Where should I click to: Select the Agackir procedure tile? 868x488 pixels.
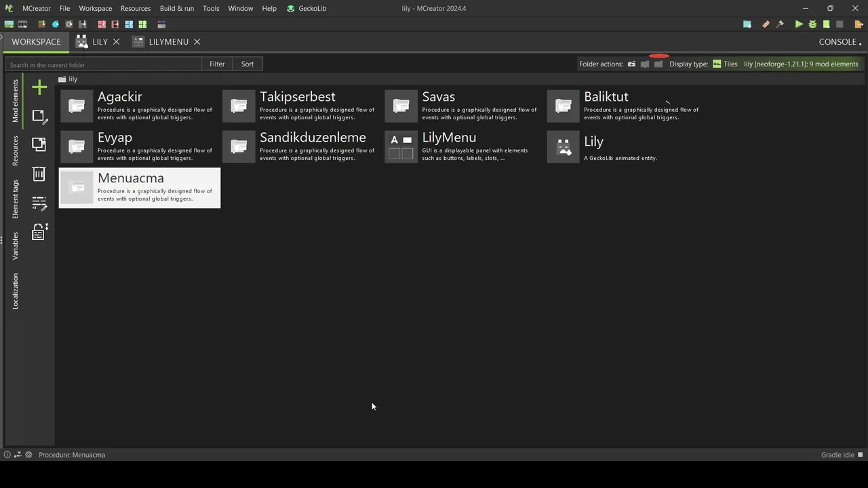coord(140,106)
